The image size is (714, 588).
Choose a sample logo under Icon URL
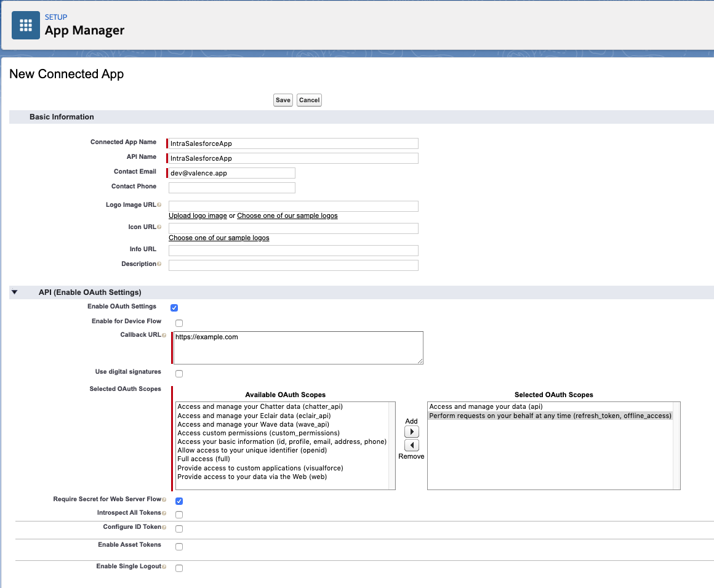(x=219, y=238)
